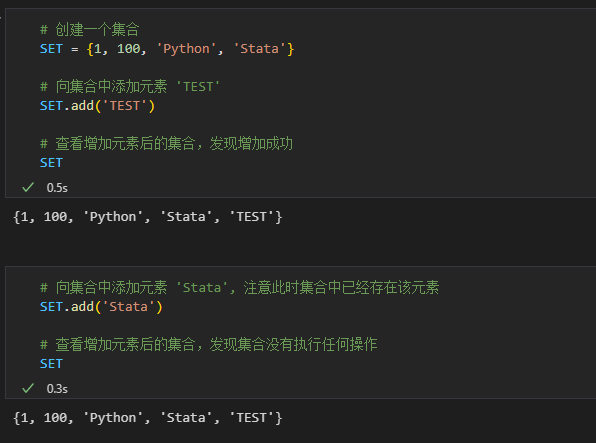
Task: Click the '发现增加成功' comment line
Action: (x=166, y=144)
